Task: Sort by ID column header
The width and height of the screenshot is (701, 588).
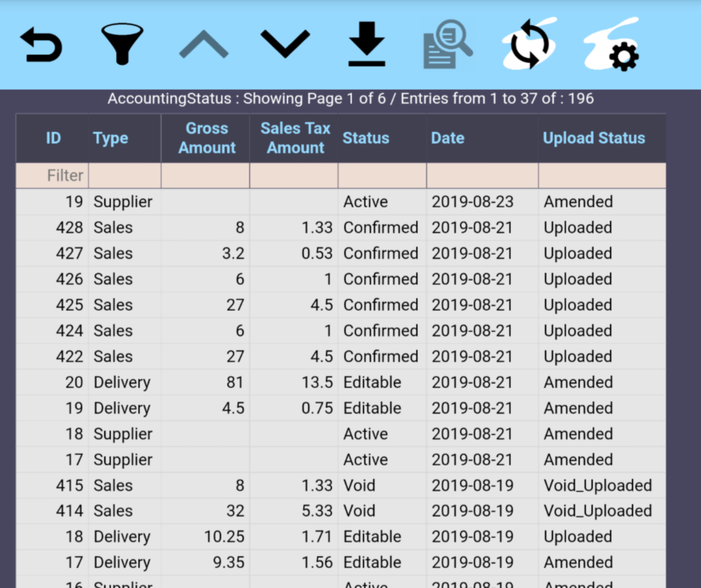Action: pos(53,138)
